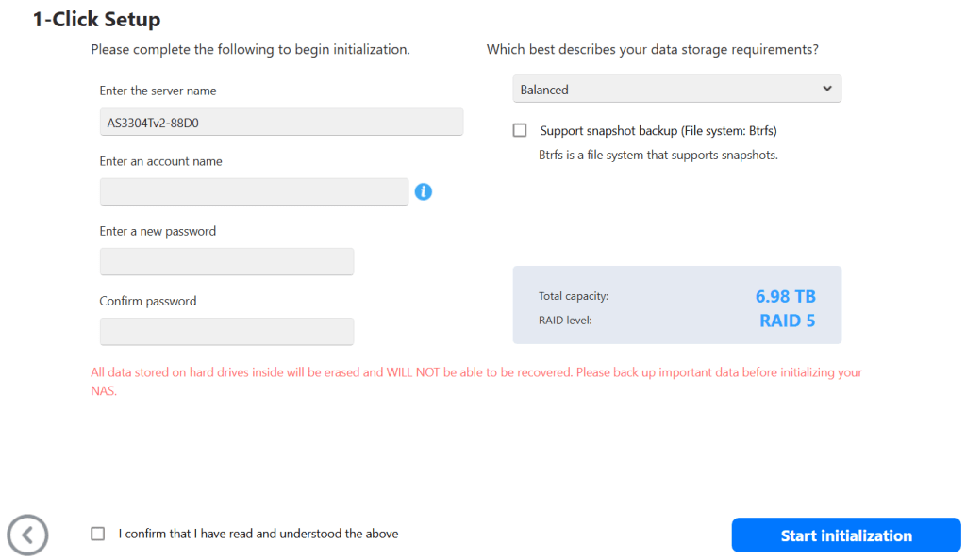The width and height of the screenshot is (966, 560).
Task: Expand the storage requirements dropdown arrow
Action: coord(826,89)
